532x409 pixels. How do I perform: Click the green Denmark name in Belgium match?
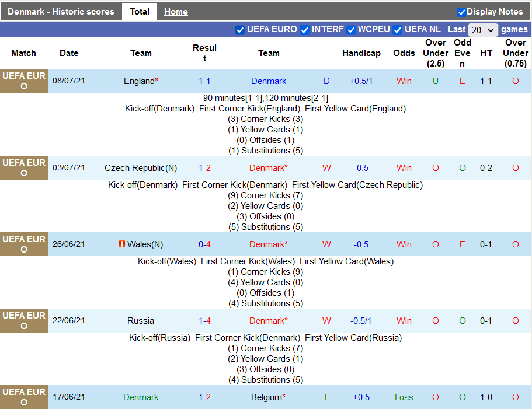pyautogui.click(x=141, y=397)
